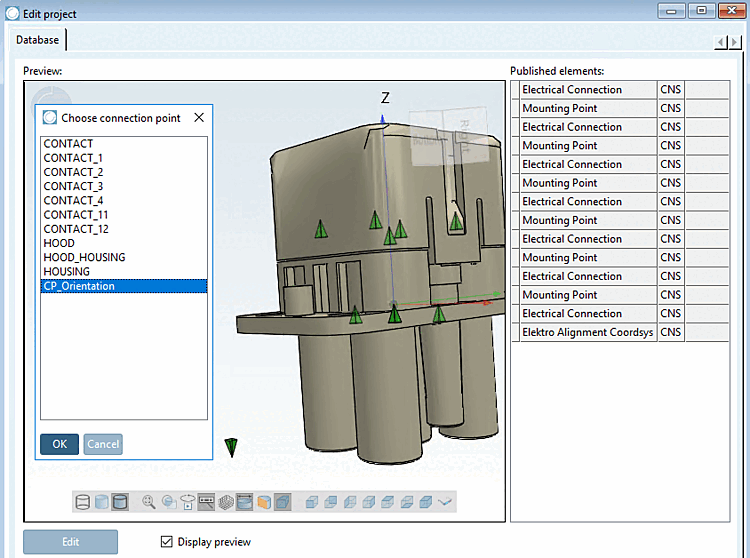Expand the view options chevron at the toolbar end
Image resolution: width=750 pixels, height=558 pixels.
[x=446, y=502]
